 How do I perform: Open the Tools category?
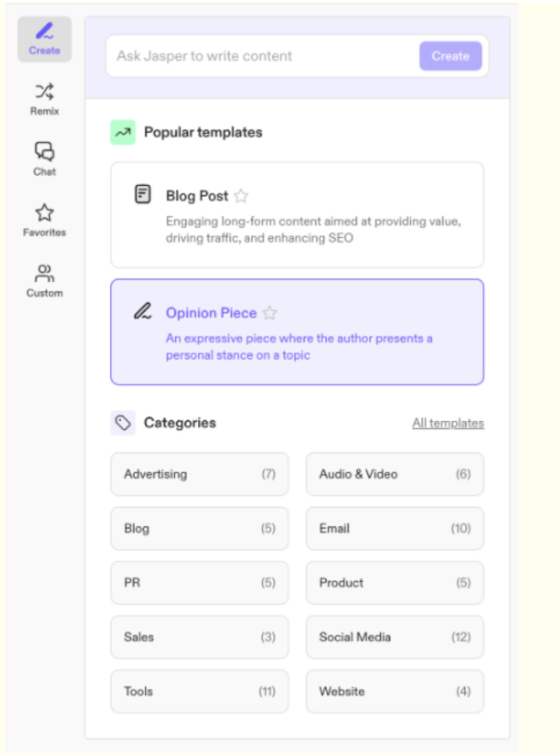pyautogui.click(x=199, y=692)
